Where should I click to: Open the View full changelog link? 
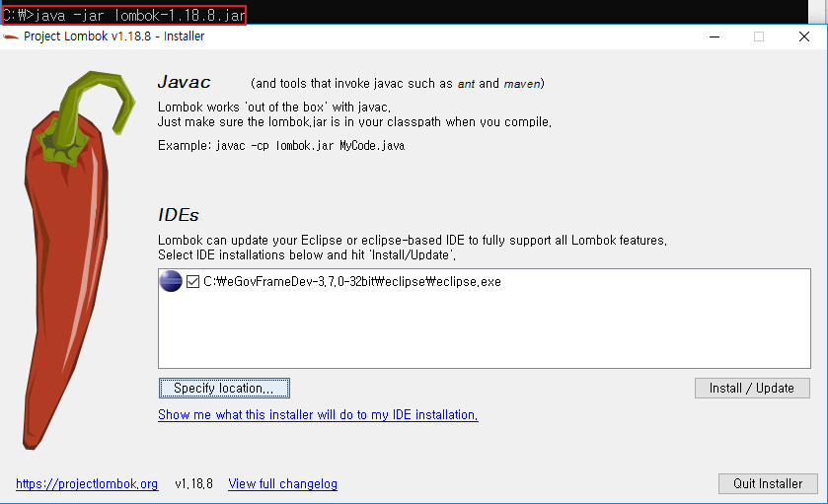(x=282, y=483)
